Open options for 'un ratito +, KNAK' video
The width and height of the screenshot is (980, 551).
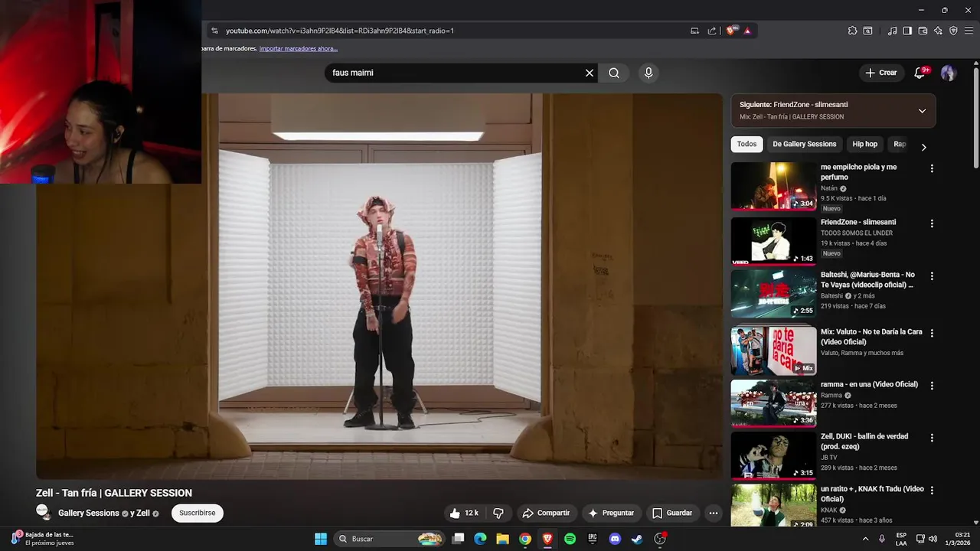pyautogui.click(x=932, y=490)
